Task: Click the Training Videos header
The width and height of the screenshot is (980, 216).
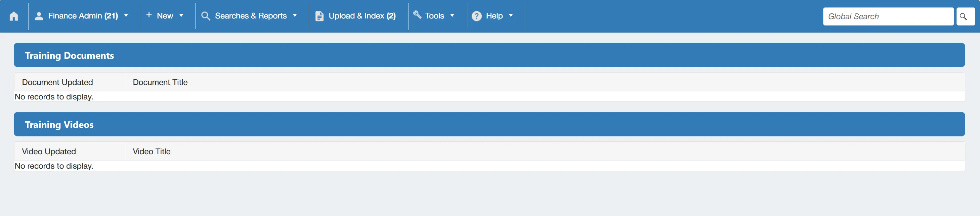Action: pyautogui.click(x=489, y=124)
